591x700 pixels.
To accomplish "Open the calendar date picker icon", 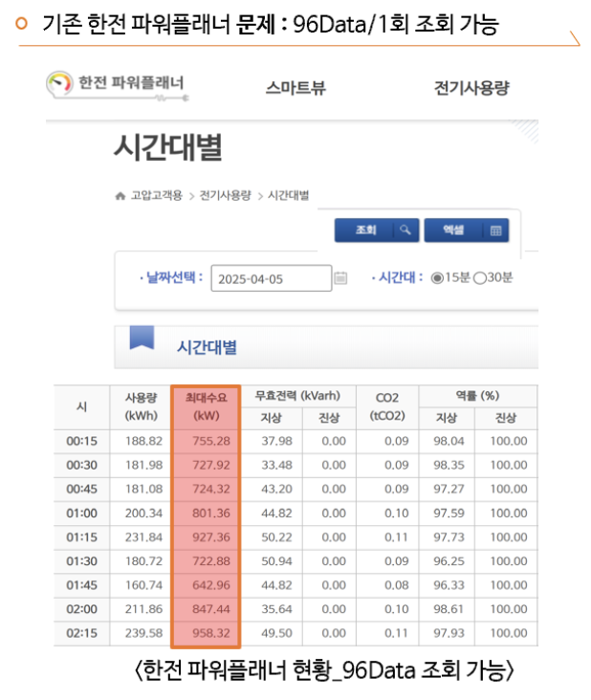I will pyautogui.click(x=340, y=277).
